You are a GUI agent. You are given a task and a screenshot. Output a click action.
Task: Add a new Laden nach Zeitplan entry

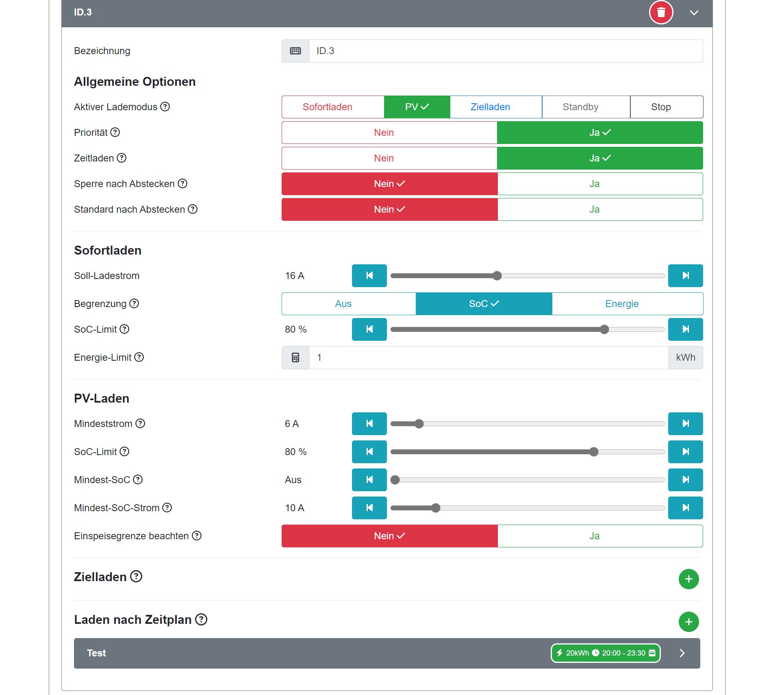click(688, 622)
